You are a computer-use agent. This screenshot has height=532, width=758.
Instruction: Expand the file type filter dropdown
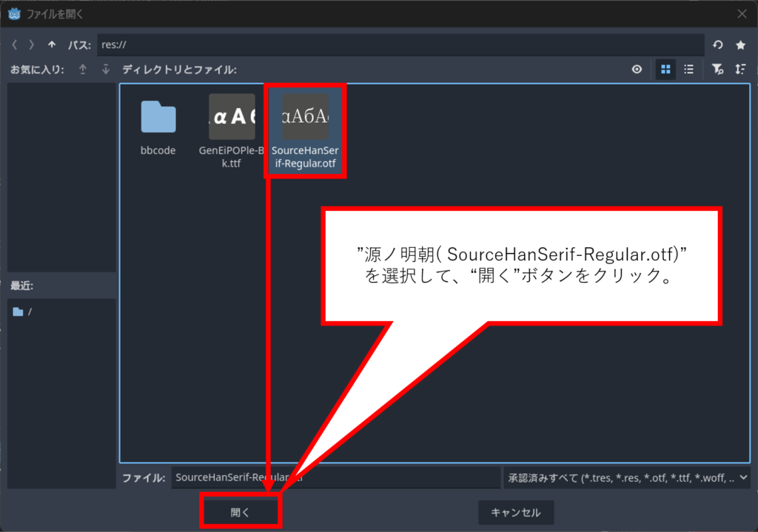(x=626, y=478)
